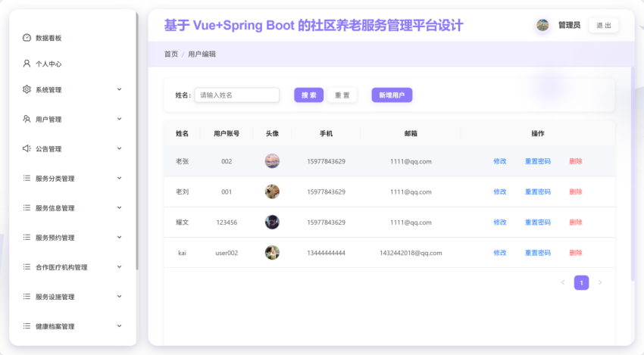The height and width of the screenshot is (355, 644).
Task: Focus the 姓名 search input field
Action: point(237,95)
